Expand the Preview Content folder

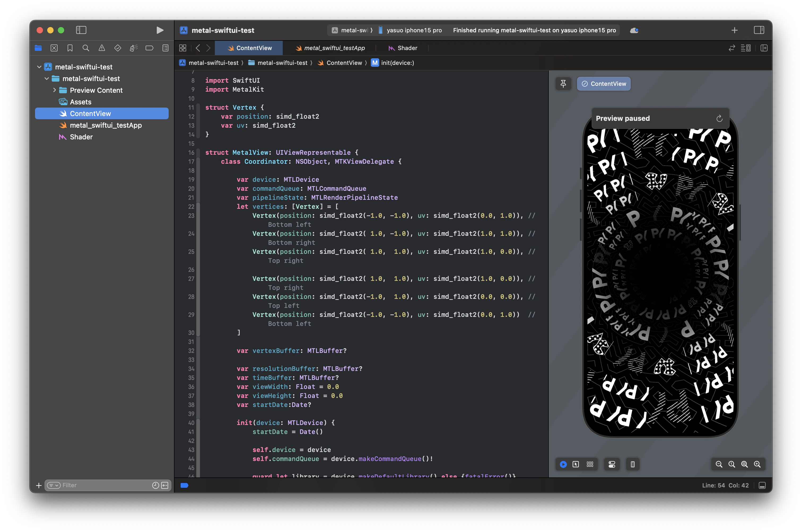(x=54, y=90)
